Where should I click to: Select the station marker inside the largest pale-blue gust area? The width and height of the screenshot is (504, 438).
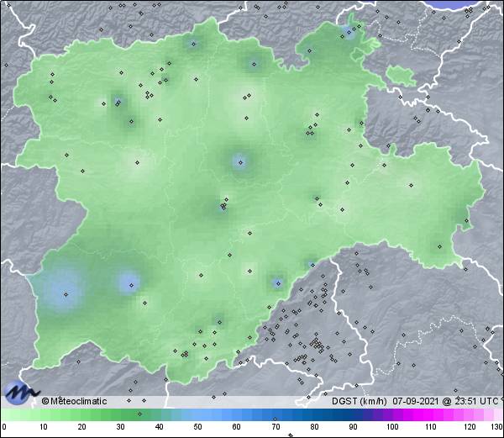[x=66, y=294]
